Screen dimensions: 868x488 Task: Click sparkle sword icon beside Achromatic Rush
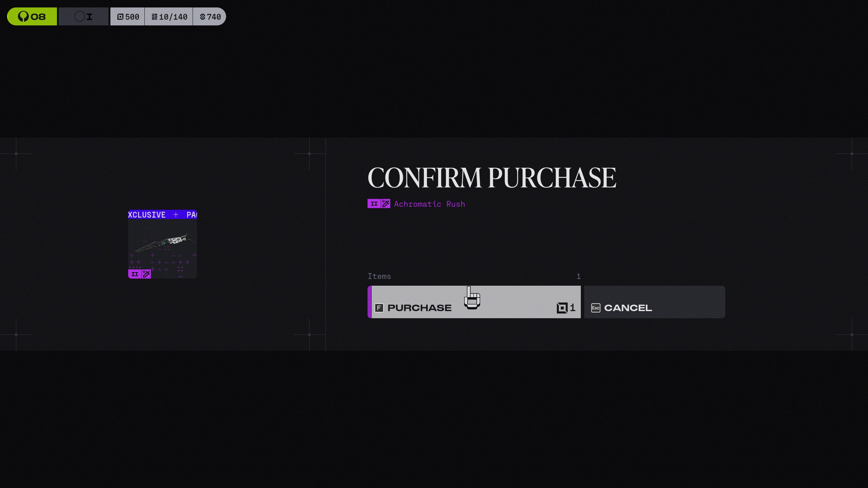(x=386, y=204)
